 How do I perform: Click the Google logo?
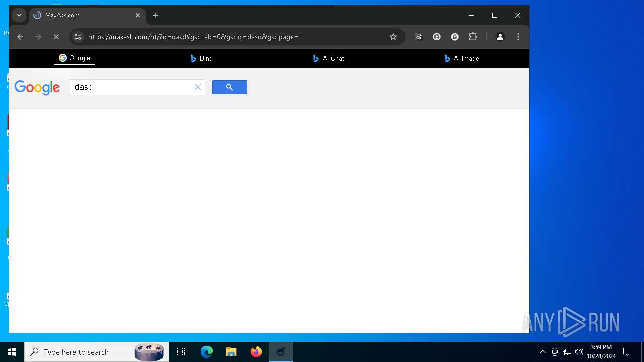pyautogui.click(x=37, y=87)
